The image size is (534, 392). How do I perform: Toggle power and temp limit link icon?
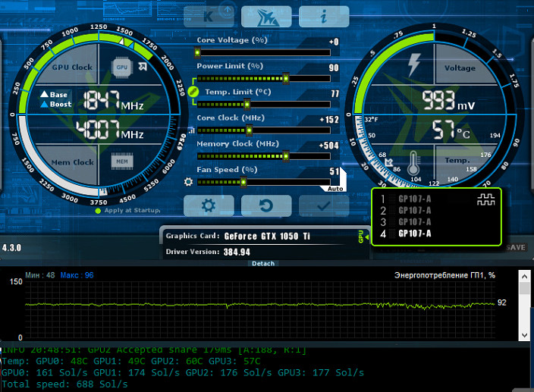coord(193,91)
